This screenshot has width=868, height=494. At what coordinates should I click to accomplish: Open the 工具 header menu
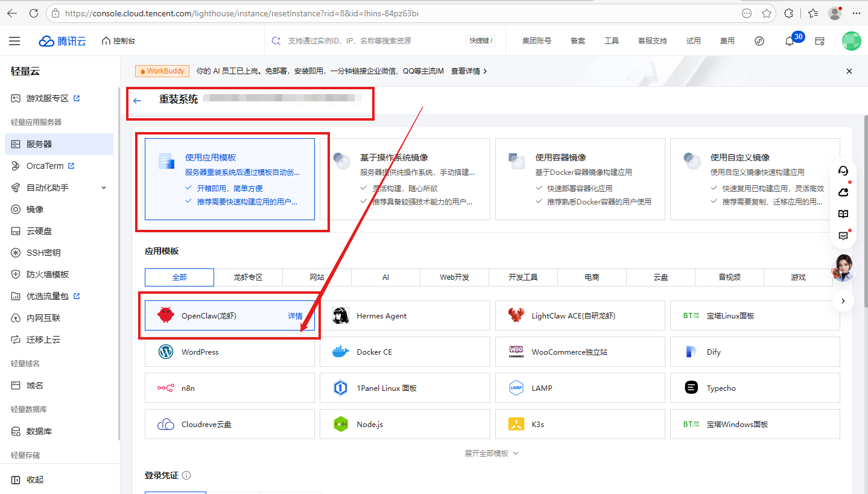click(x=611, y=41)
